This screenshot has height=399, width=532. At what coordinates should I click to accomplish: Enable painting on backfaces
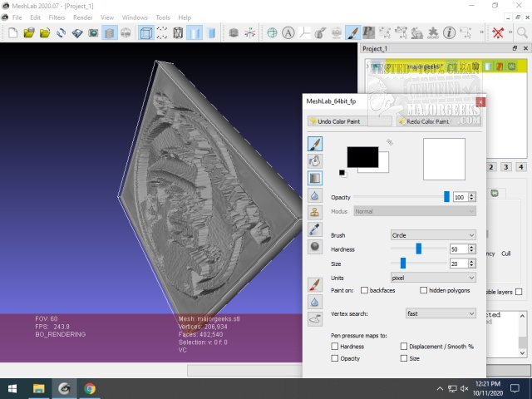[x=364, y=290]
